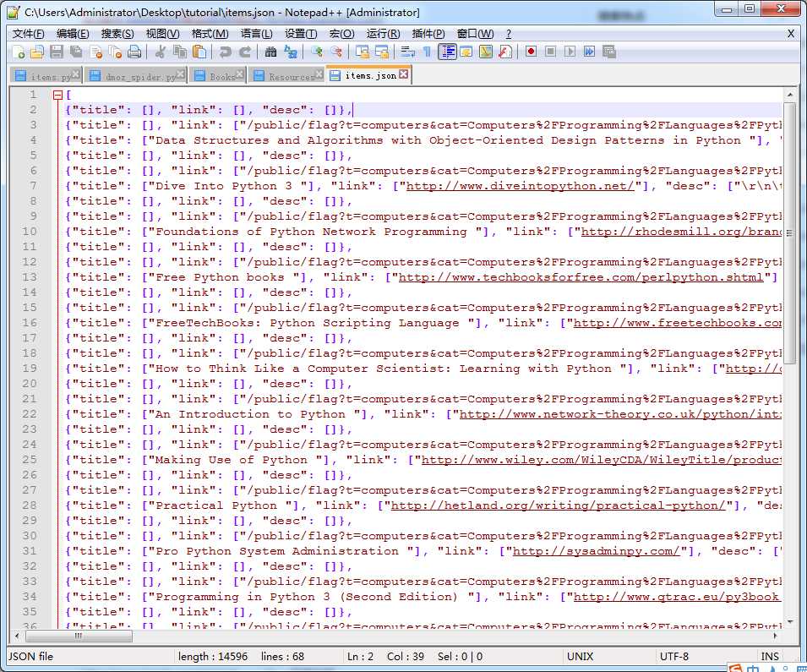Click the vertical scrollbar down arrow

pos(789,621)
